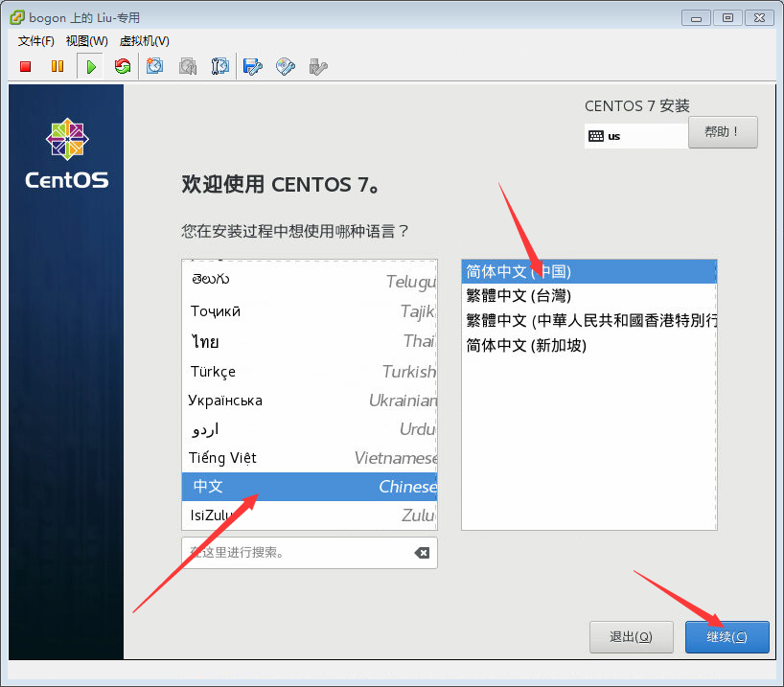Screen dimensions: 784x687
Task: Open the 文件(F) menu
Action: click(x=36, y=41)
